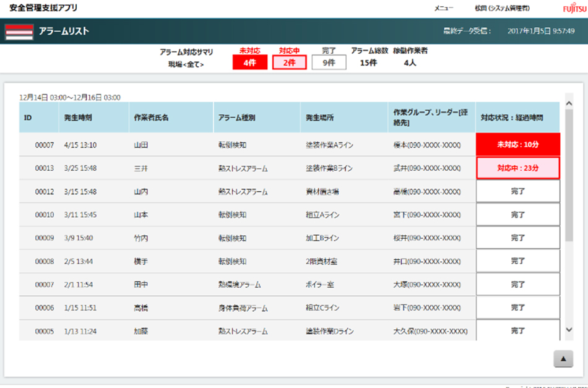Viewport: 588px width, 388px height.
Task: Click 完了 status for alarm 00009
Action: click(518, 238)
